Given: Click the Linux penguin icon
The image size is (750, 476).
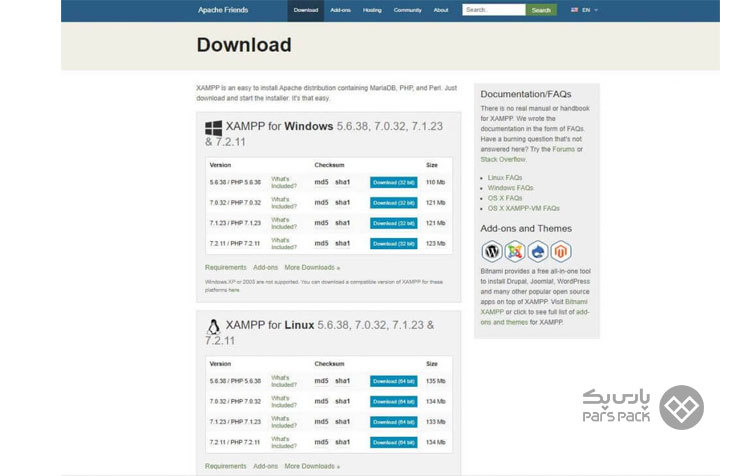Looking at the screenshot, I should coord(213,326).
